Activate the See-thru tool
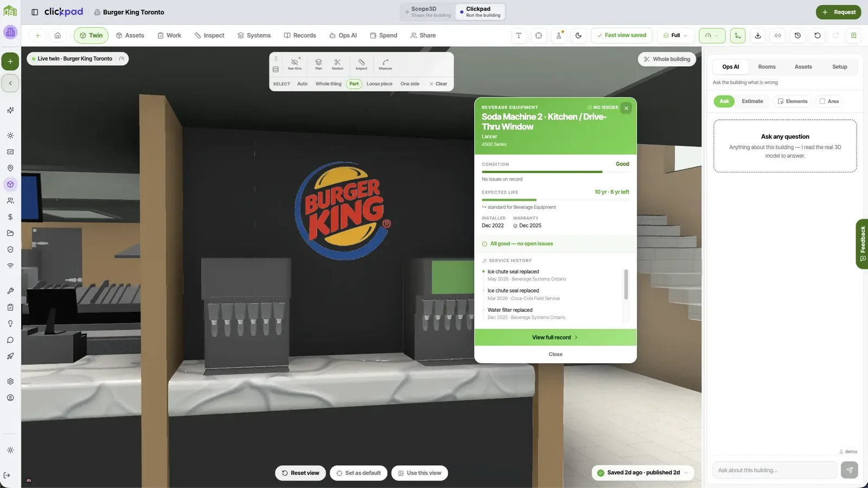This screenshot has width=868, height=488. click(x=295, y=64)
